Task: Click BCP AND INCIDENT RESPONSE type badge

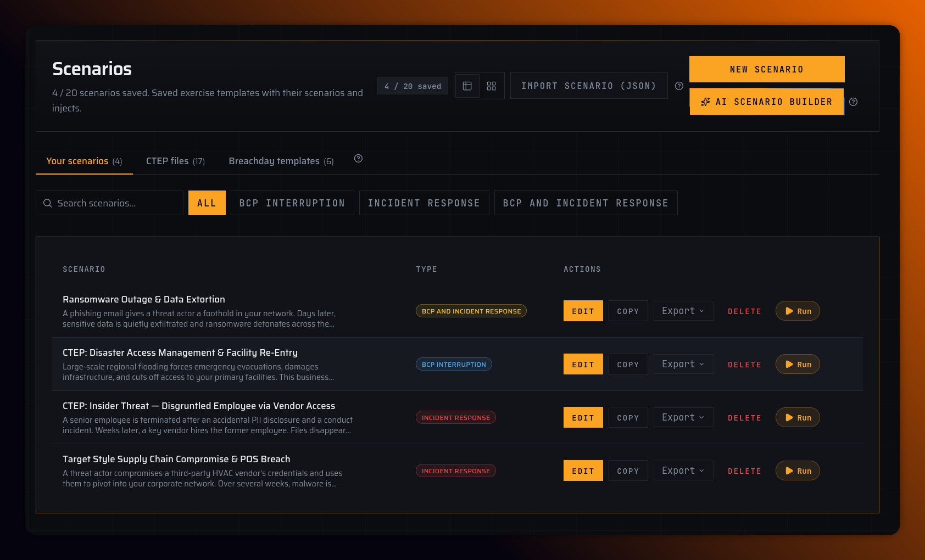Action: (x=471, y=311)
